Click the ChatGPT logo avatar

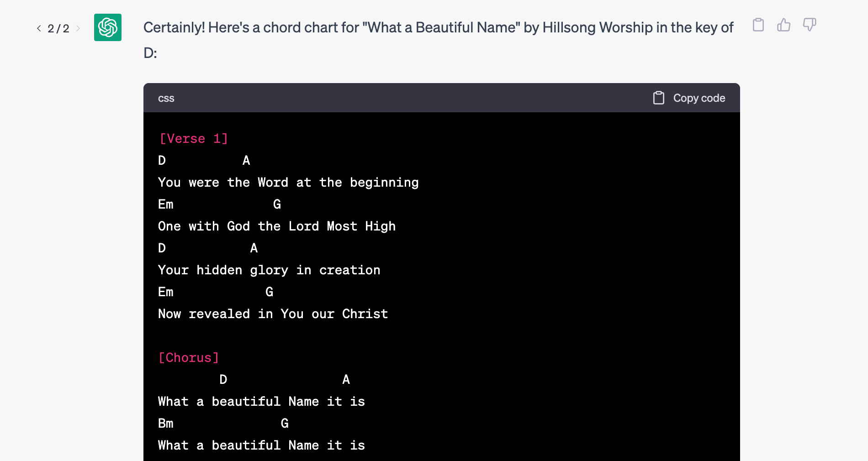click(108, 27)
